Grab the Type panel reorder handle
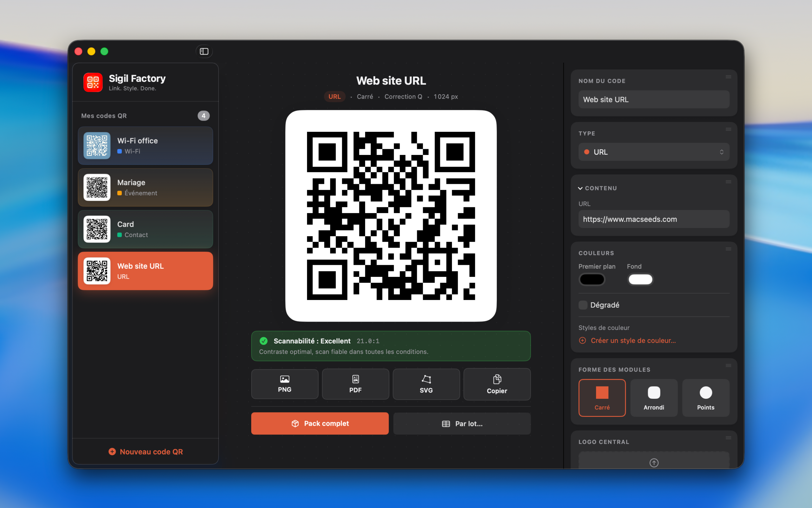This screenshot has width=812, height=508. [x=728, y=129]
